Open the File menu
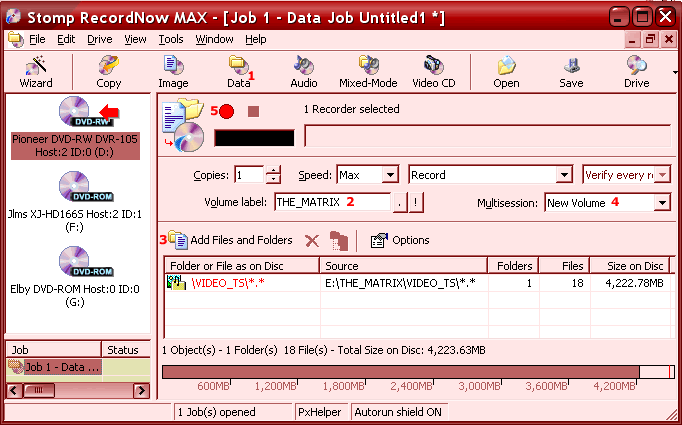The height and width of the screenshot is (425, 682). tap(37, 40)
